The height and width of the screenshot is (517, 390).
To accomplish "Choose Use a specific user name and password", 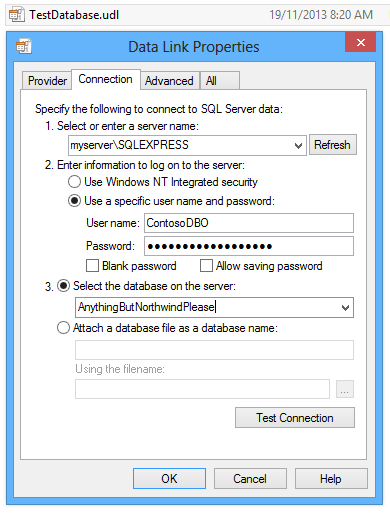I will 74,201.
